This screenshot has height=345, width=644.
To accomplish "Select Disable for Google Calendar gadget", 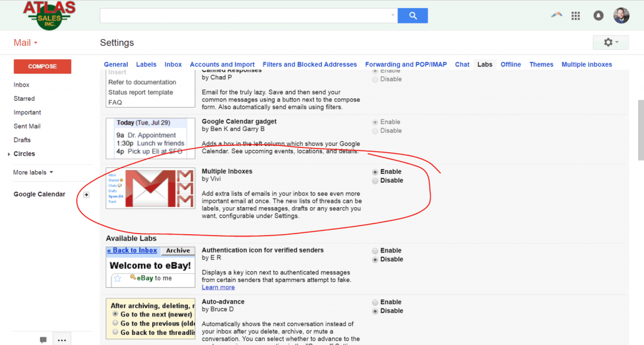I will tap(375, 131).
